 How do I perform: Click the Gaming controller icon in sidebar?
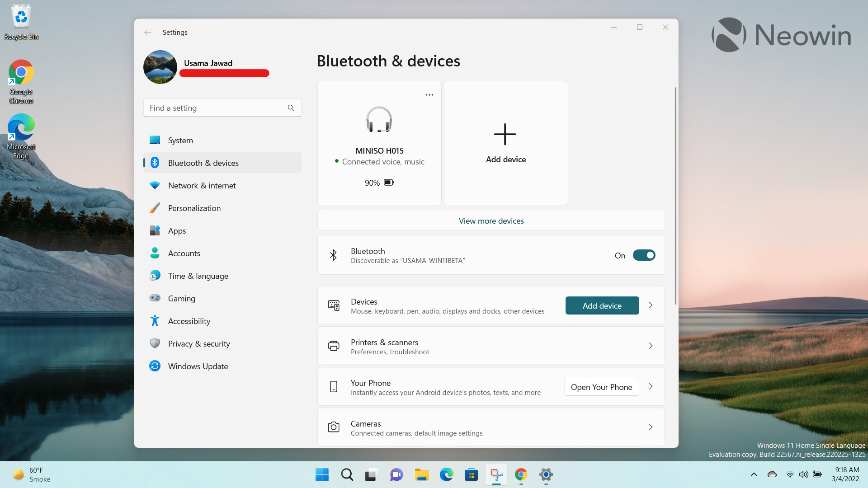155,298
